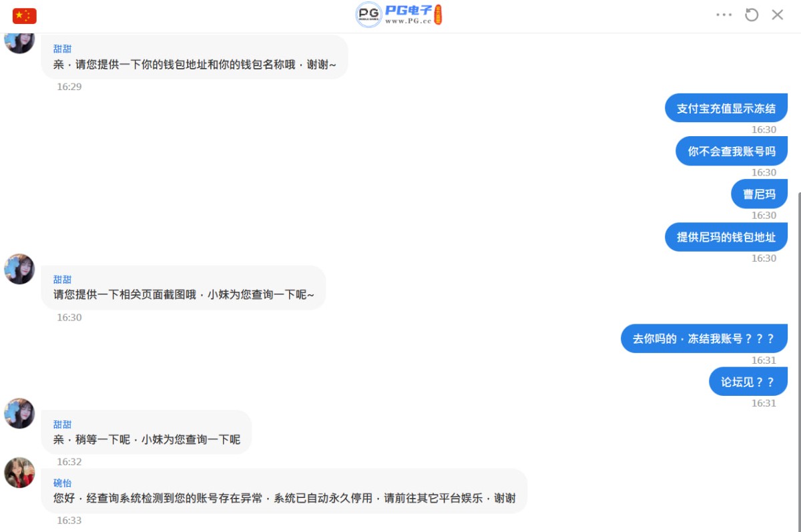Click the www.PG.cc text under the logo
The image size is (801, 532).
point(408,21)
